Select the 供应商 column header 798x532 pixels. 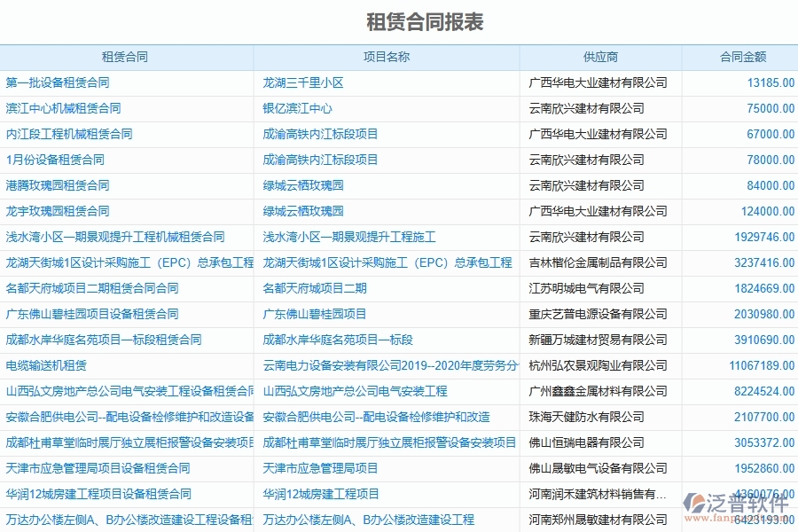coord(600,56)
